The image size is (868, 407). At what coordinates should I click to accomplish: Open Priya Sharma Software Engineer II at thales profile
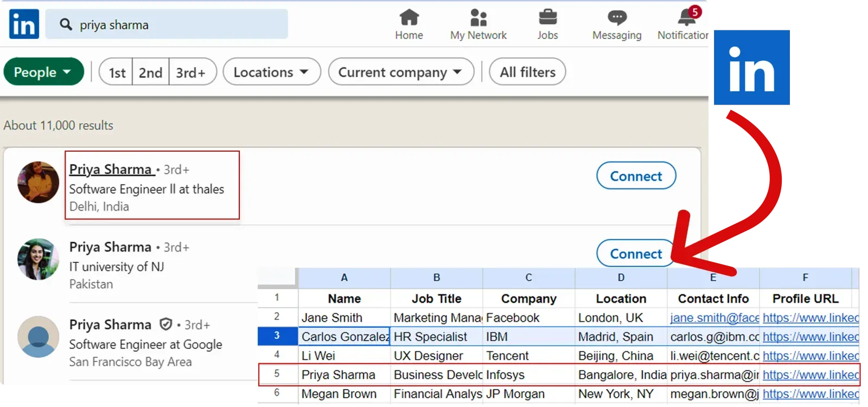click(x=111, y=169)
